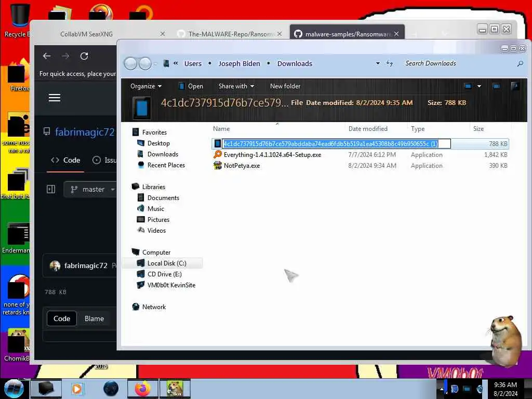Select the Code view button on GitHub
This screenshot has width=532, height=399.
(x=62, y=318)
